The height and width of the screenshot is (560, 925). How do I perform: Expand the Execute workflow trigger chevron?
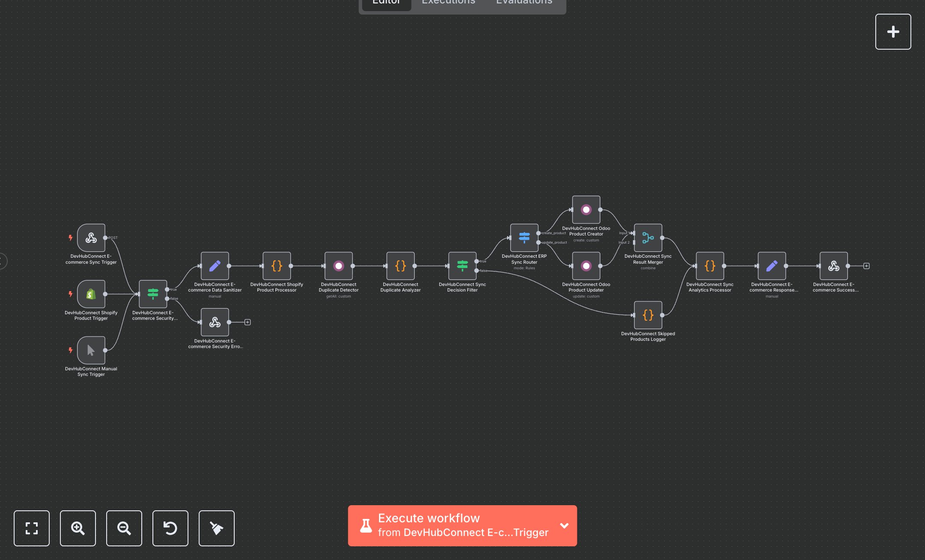(x=564, y=526)
